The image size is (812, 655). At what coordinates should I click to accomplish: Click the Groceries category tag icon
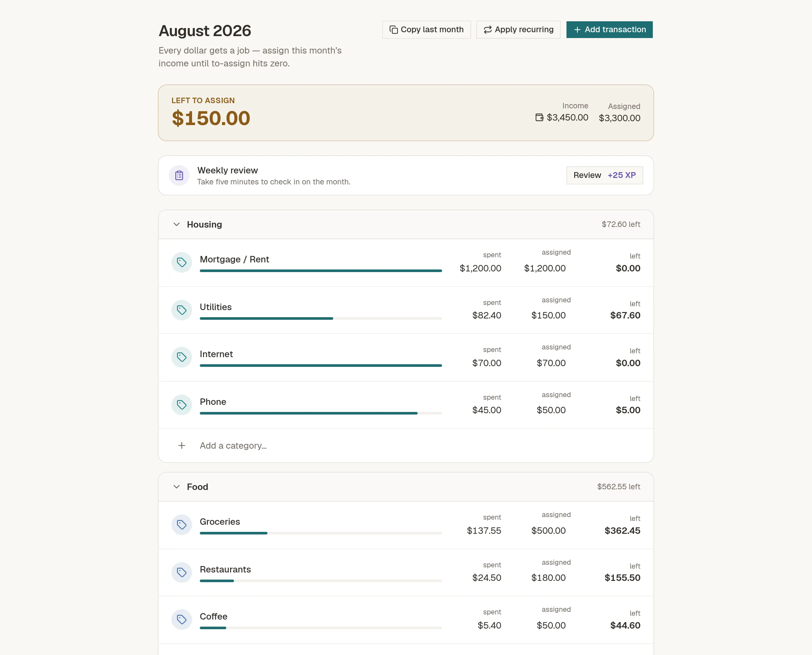tap(181, 524)
